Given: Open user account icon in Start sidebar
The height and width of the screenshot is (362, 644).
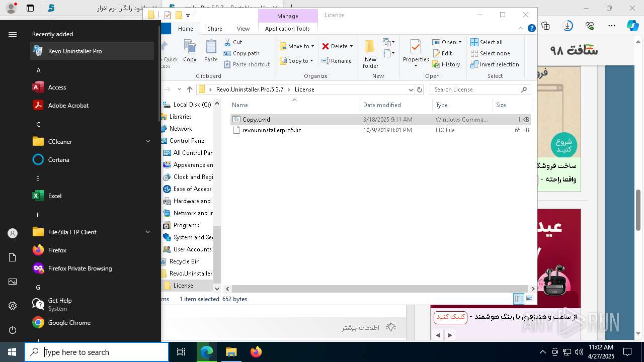Looking at the screenshot, I should 13,233.
